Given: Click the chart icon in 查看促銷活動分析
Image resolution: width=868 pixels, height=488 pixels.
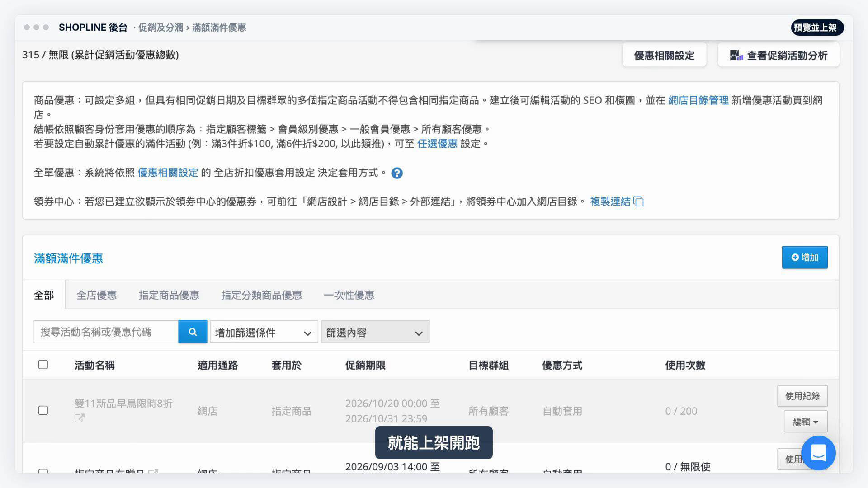Looking at the screenshot, I should click(x=736, y=56).
